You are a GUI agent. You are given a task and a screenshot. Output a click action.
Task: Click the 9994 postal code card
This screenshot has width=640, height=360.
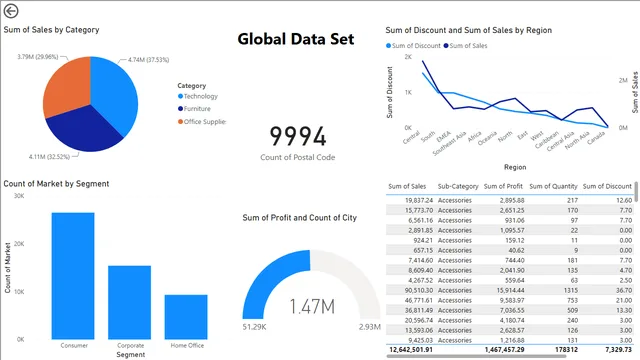click(298, 136)
